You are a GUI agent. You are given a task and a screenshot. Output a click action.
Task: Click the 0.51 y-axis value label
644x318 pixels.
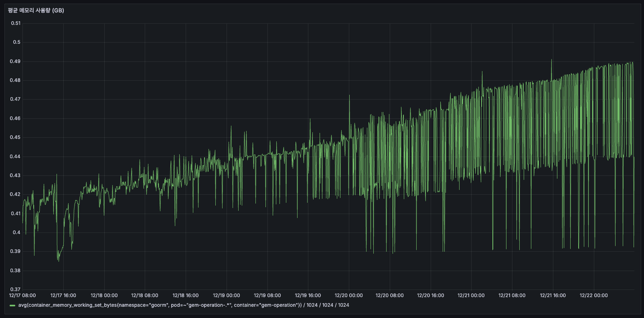tap(16, 23)
